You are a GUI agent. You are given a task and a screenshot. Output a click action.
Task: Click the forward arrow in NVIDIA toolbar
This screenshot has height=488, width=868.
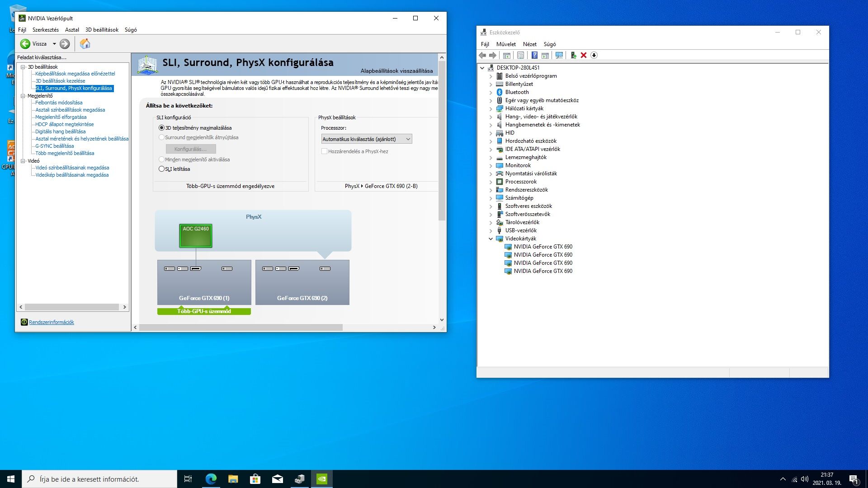(65, 44)
